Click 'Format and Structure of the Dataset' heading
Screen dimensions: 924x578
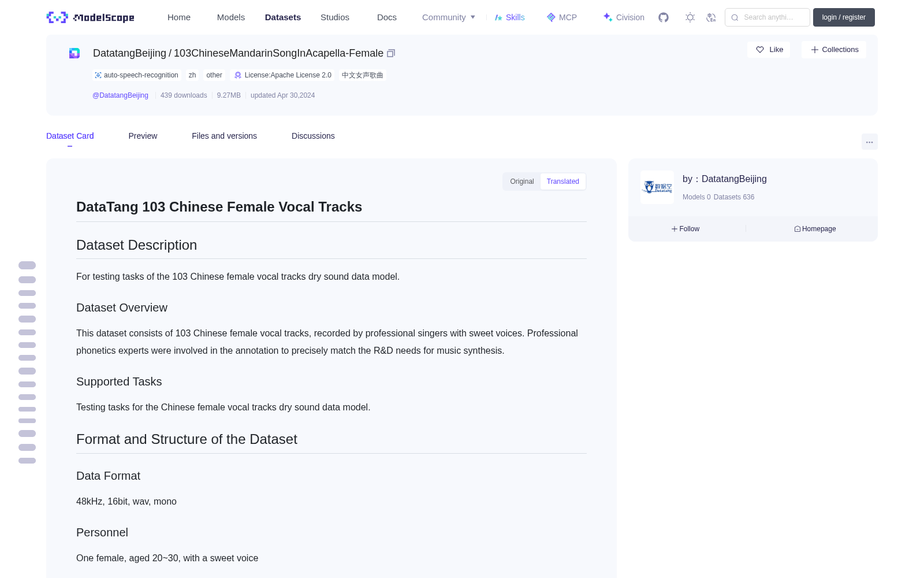point(187,439)
